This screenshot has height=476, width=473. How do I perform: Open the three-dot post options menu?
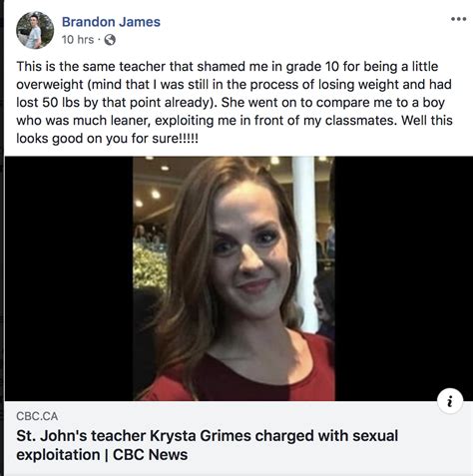coord(458,19)
